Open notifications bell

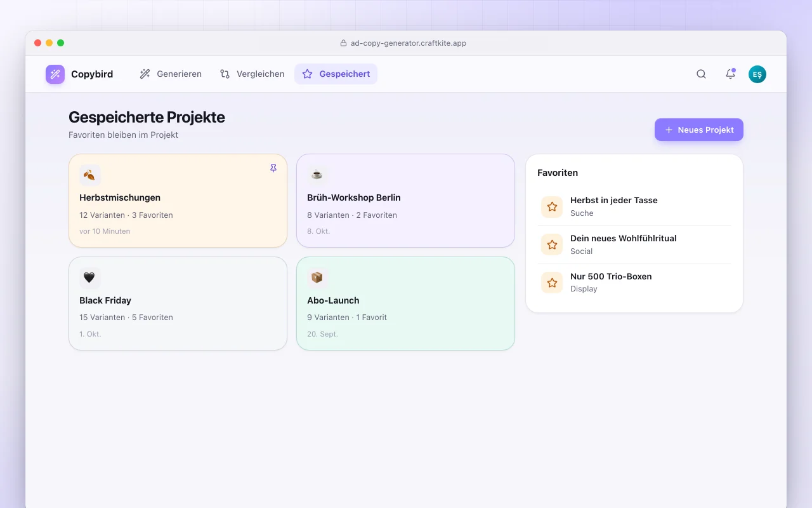pos(730,74)
